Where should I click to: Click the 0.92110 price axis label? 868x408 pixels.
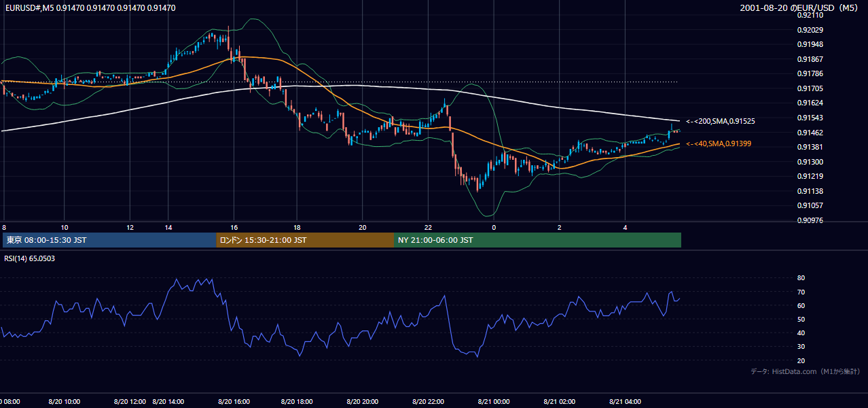click(x=811, y=15)
